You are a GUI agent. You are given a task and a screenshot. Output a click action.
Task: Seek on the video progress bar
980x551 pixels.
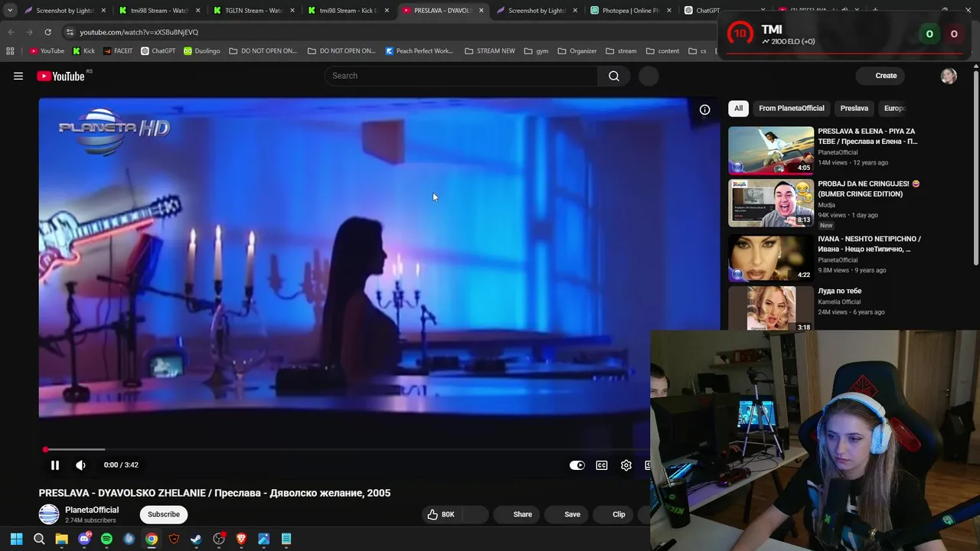[x=345, y=450]
